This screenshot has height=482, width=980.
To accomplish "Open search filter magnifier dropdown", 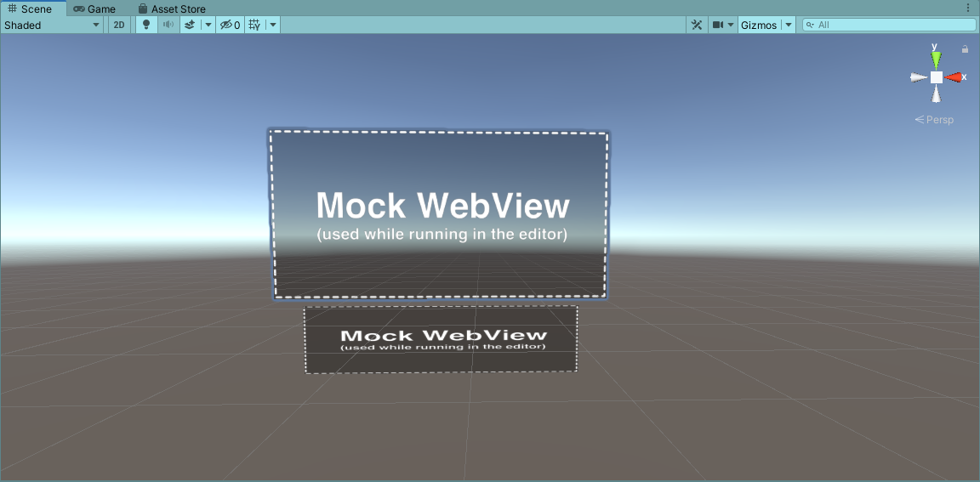I will click(810, 25).
